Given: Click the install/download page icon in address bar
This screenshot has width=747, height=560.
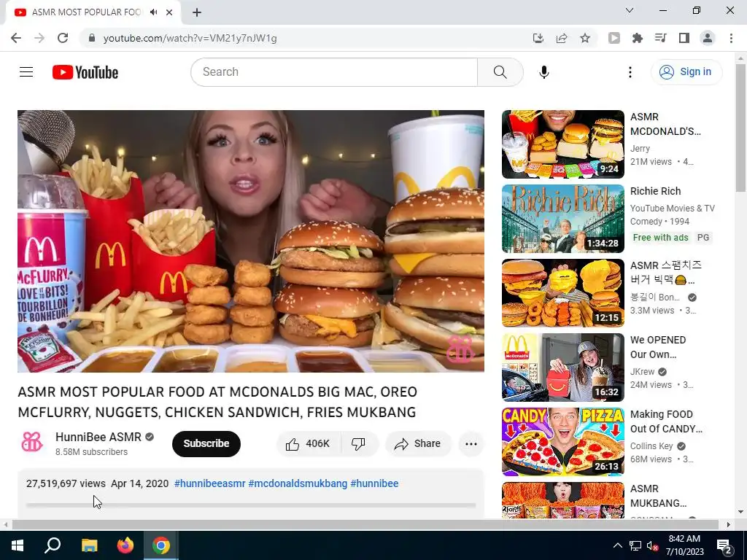Looking at the screenshot, I should point(538,38).
